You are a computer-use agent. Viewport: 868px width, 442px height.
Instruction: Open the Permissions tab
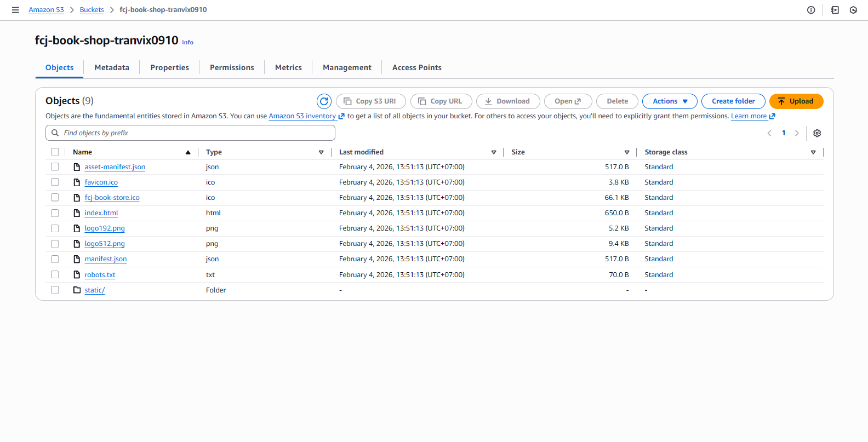[232, 67]
